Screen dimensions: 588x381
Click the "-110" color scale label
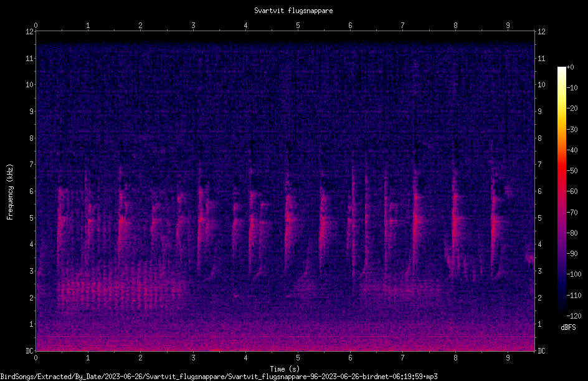[x=574, y=296]
